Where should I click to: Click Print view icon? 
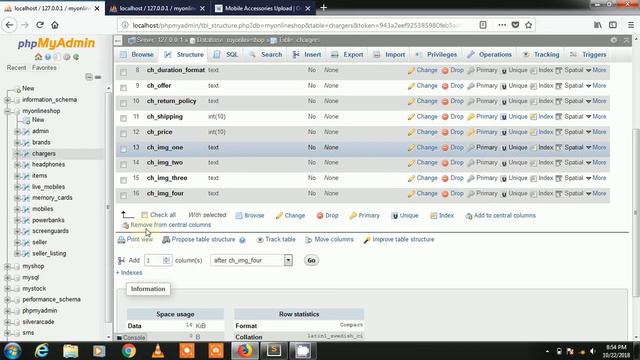point(121,240)
